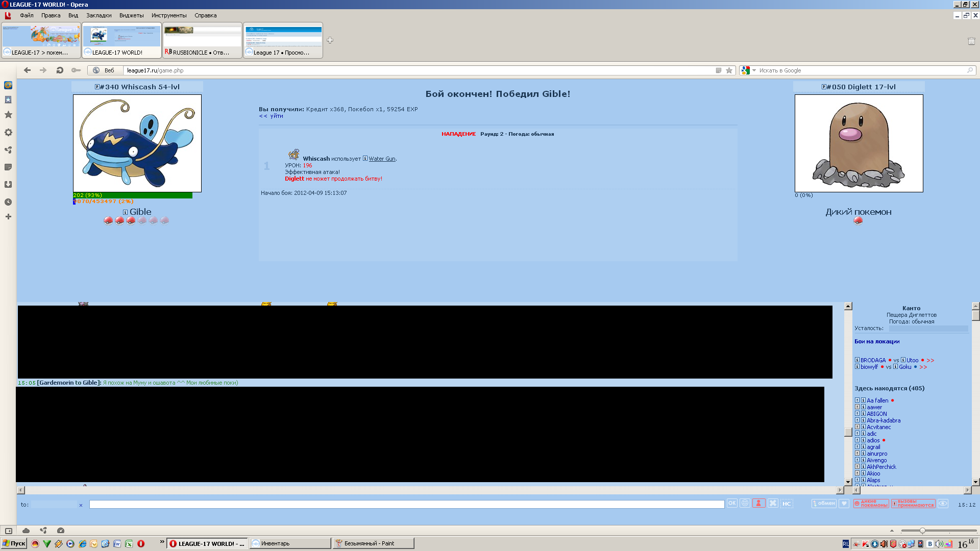Toggle the НС chat button
Image resolution: width=980 pixels, height=551 pixels.
[787, 504]
